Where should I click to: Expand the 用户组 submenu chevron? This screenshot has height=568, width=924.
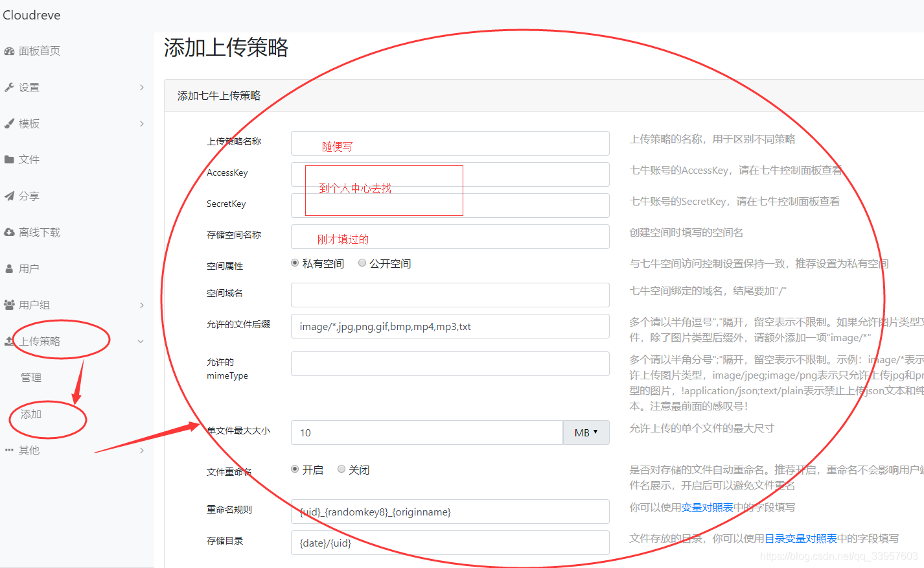tap(142, 305)
